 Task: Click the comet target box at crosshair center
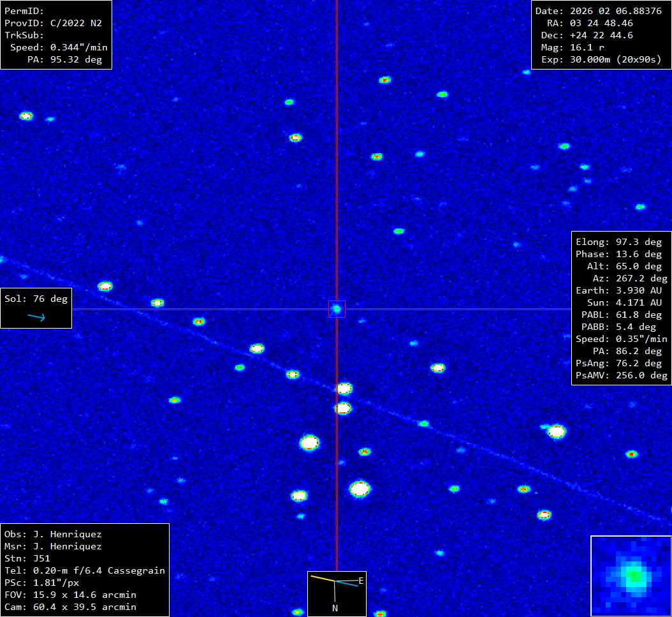coord(337,309)
